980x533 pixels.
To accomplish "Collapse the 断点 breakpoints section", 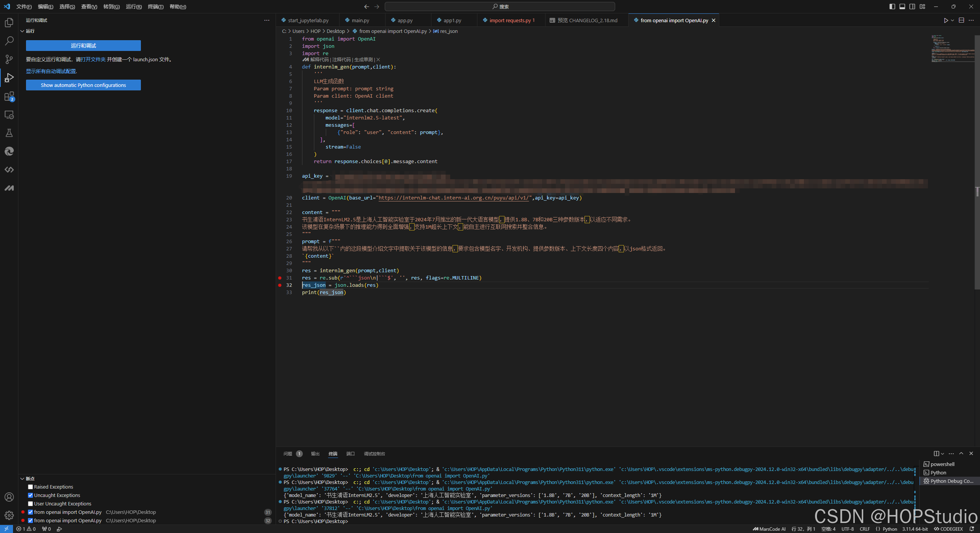I will coord(22,479).
